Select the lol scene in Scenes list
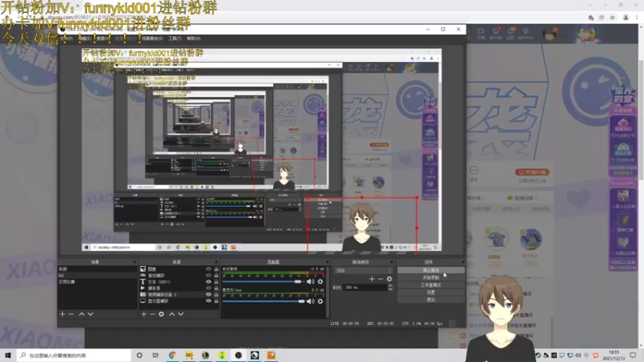Viewport: 644px width, 362px height. click(97, 275)
